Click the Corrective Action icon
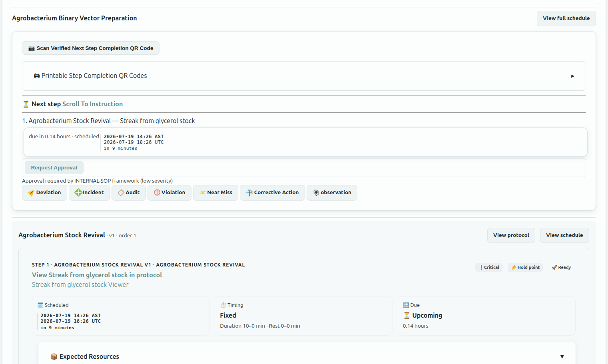The image size is (608, 364). tap(249, 193)
